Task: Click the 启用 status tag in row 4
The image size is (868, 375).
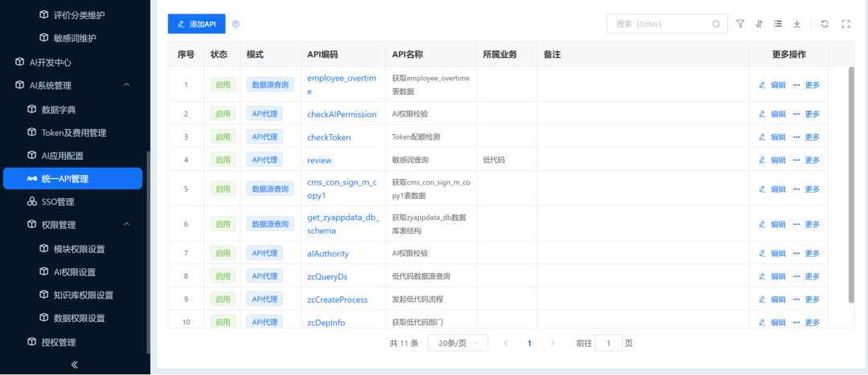Action: [x=223, y=160]
